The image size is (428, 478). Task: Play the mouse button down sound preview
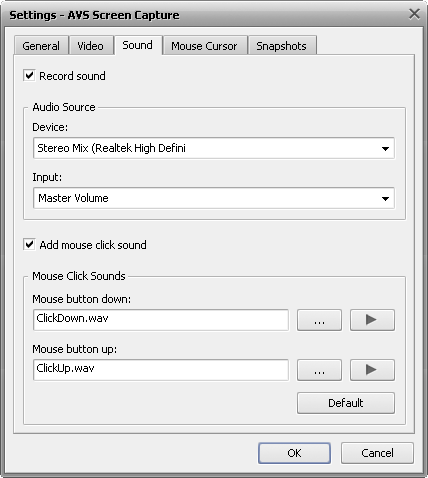pos(372,320)
